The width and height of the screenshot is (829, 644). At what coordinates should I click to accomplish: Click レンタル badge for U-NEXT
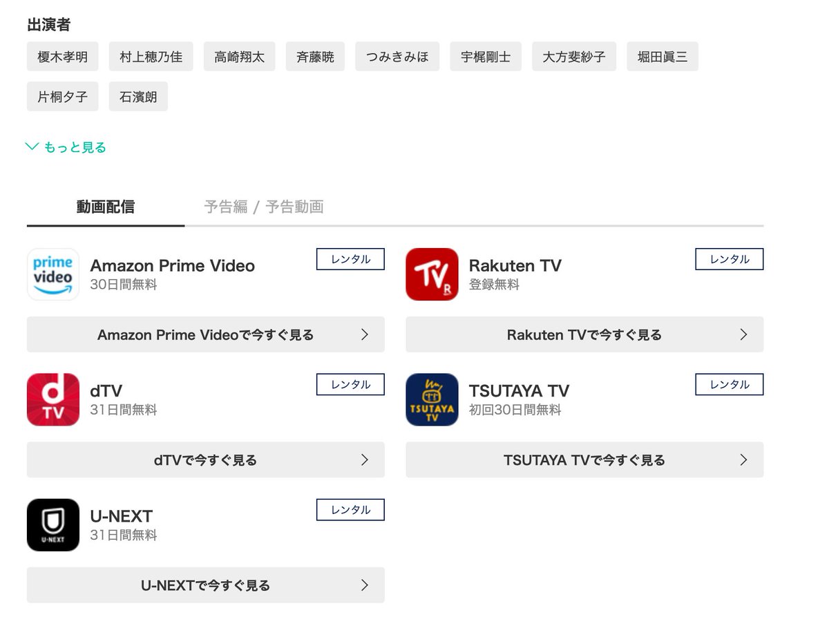pyautogui.click(x=350, y=510)
